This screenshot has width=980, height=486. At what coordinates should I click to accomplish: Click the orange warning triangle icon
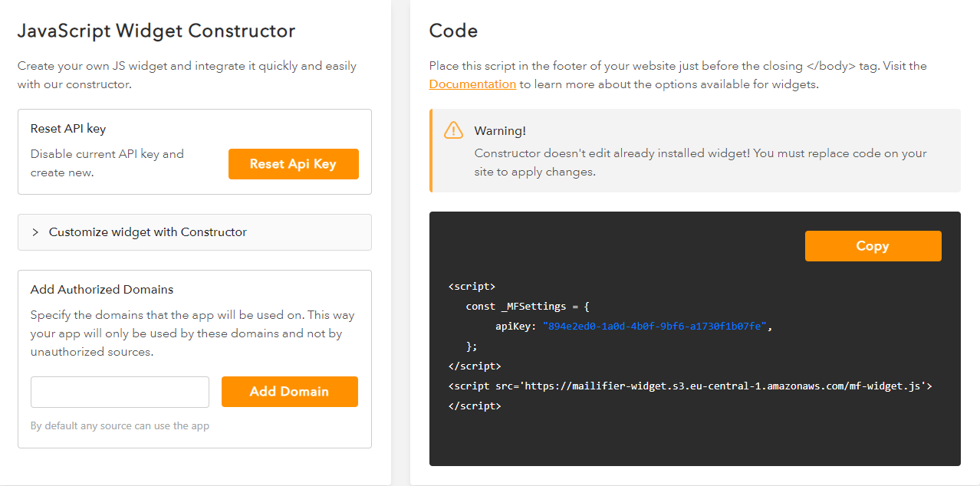tap(454, 130)
